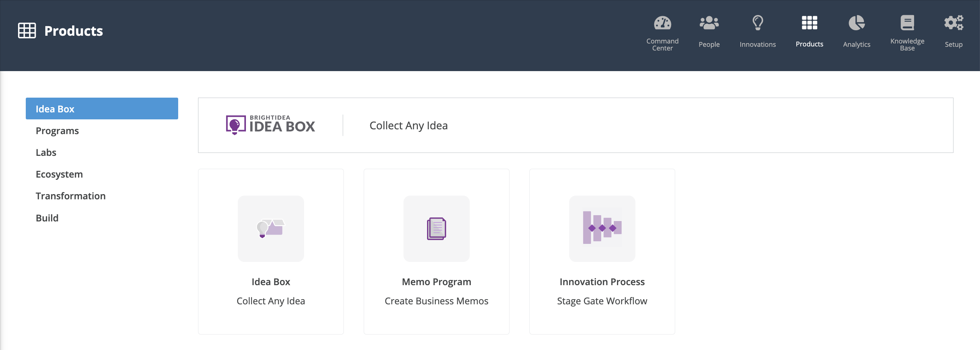Click the Products nav label
Image resolution: width=980 pixels, height=350 pixels.
(809, 44)
